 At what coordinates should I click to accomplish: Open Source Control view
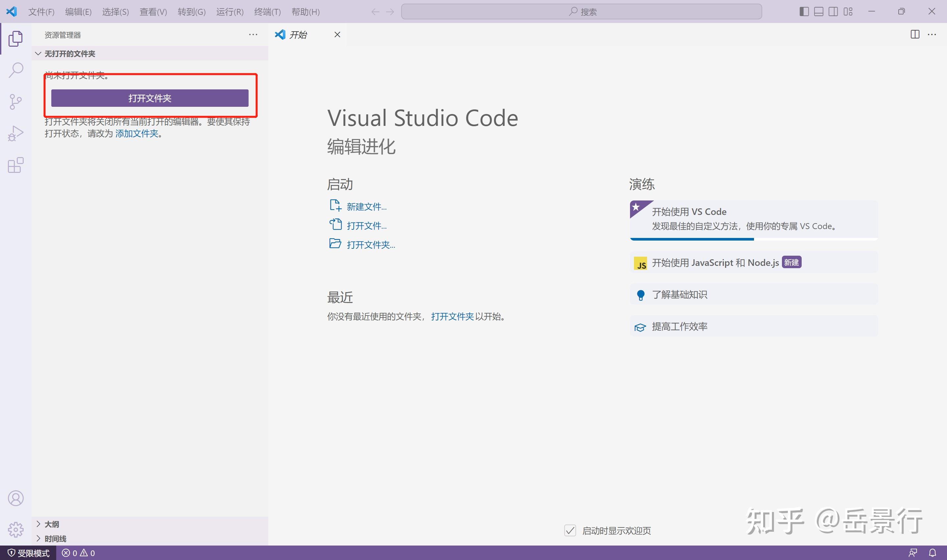15,102
